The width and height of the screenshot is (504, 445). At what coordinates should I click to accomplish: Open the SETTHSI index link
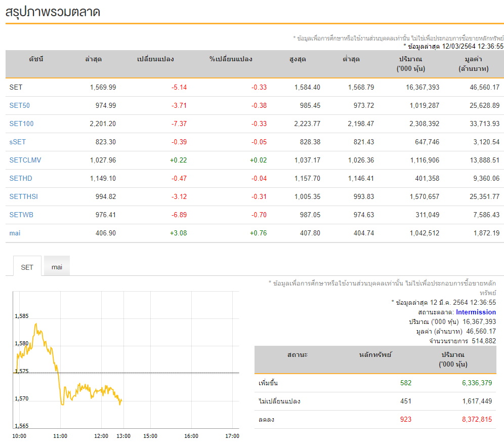(24, 196)
